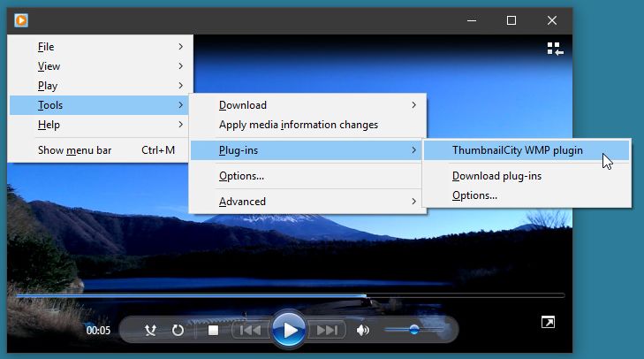Open Options in Plug-ins submenu
This screenshot has width=644, height=359.
pyautogui.click(x=527, y=195)
